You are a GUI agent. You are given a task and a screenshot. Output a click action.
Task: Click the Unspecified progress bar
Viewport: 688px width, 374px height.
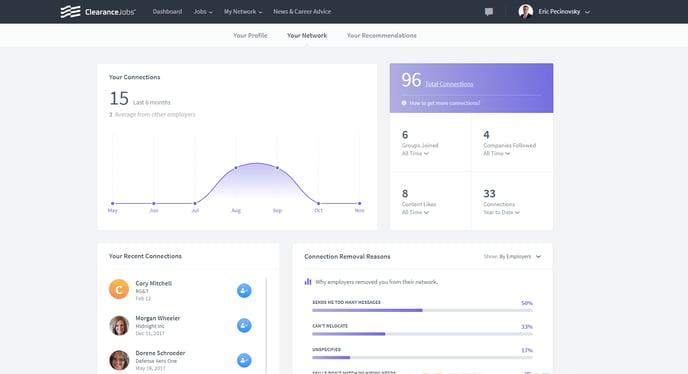click(422, 357)
